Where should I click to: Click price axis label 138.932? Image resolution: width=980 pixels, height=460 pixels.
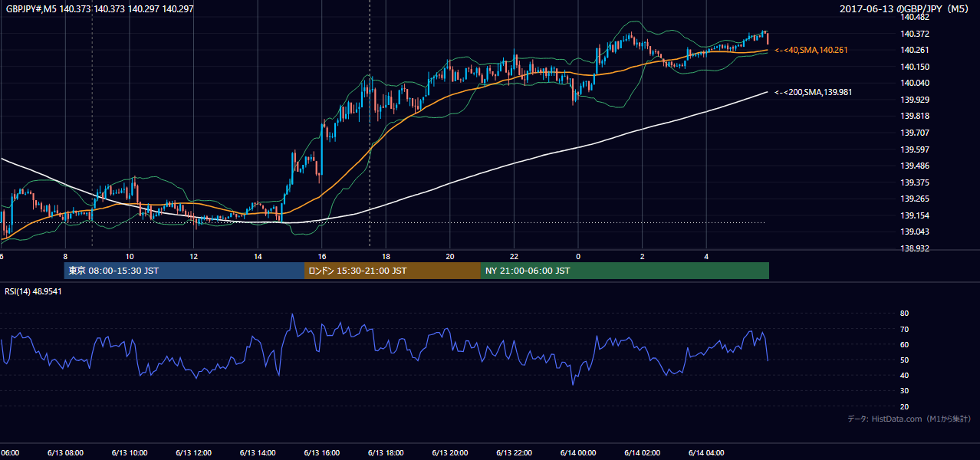point(916,248)
